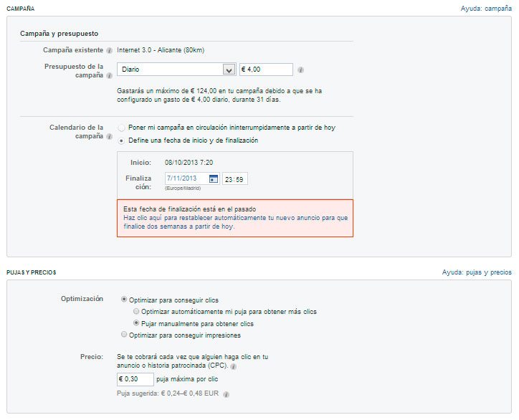519x420 pixels.
Task: Click info icon beside Presupuesto de la campaña
Action: [109, 76]
